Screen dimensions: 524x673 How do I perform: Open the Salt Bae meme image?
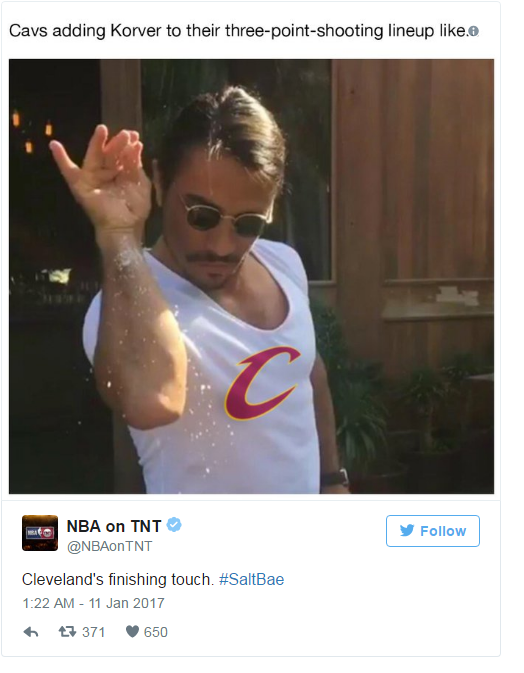(x=251, y=276)
